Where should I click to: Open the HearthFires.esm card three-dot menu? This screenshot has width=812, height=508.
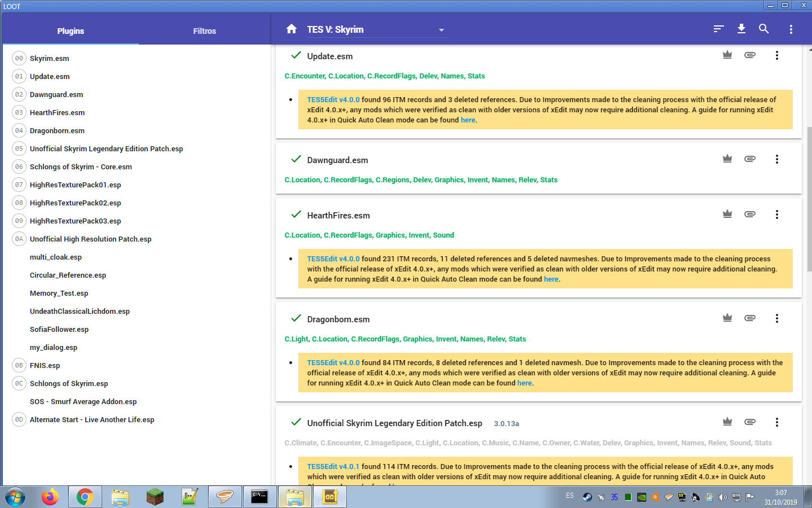pyautogui.click(x=777, y=214)
